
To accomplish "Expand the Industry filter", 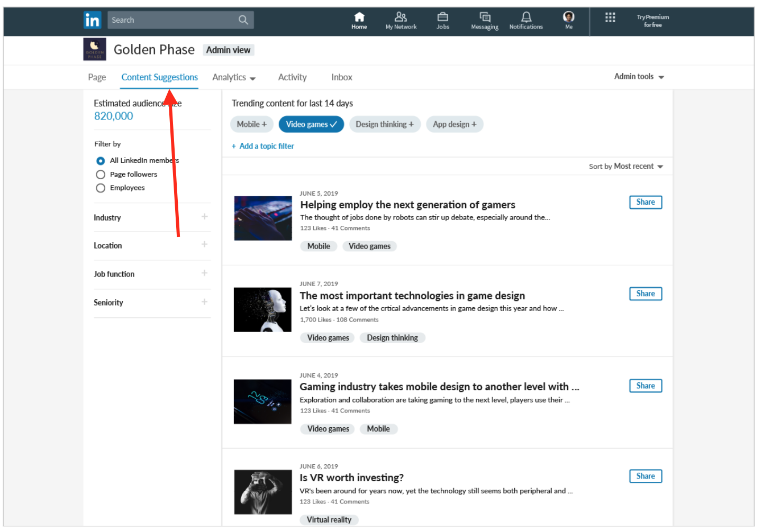I will 204,217.
